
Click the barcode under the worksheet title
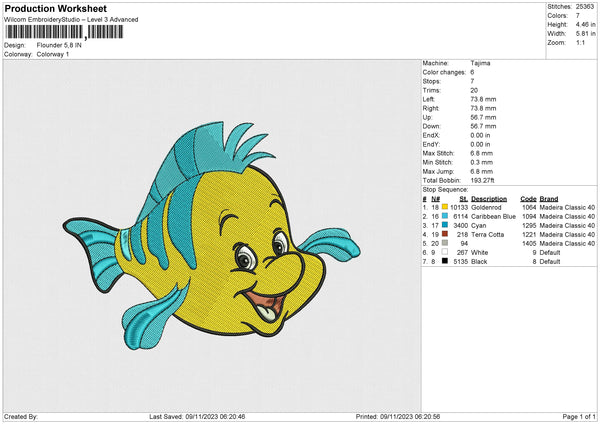click(x=64, y=32)
